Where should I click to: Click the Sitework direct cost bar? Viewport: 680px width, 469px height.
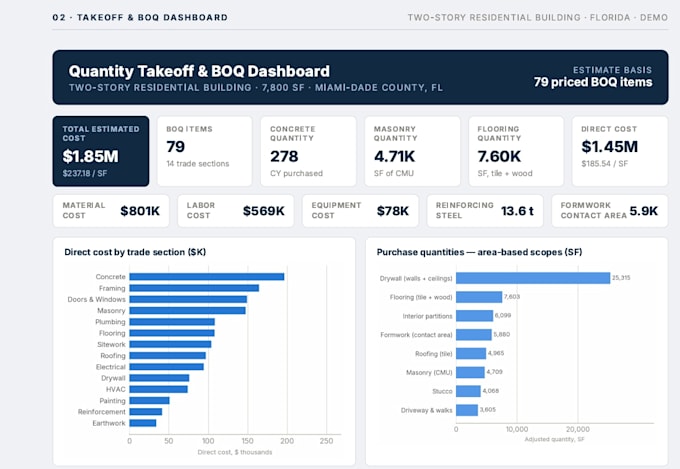(x=170, y=344)
